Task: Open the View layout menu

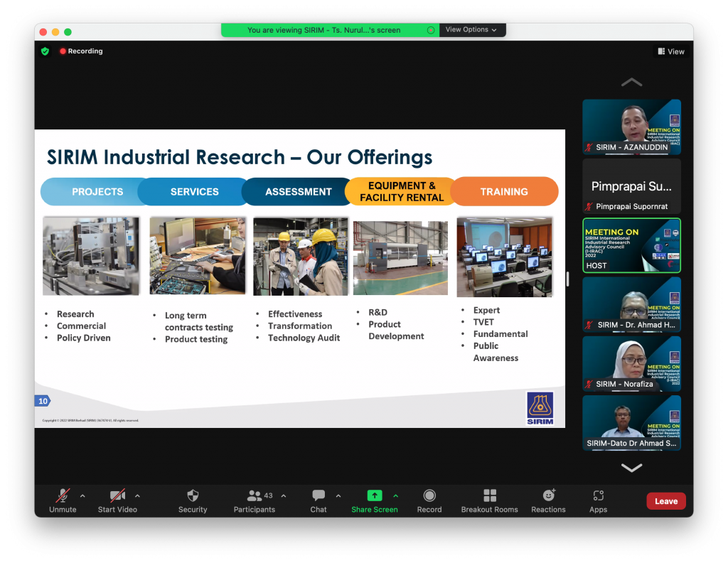Action: [x=671, y=51]
